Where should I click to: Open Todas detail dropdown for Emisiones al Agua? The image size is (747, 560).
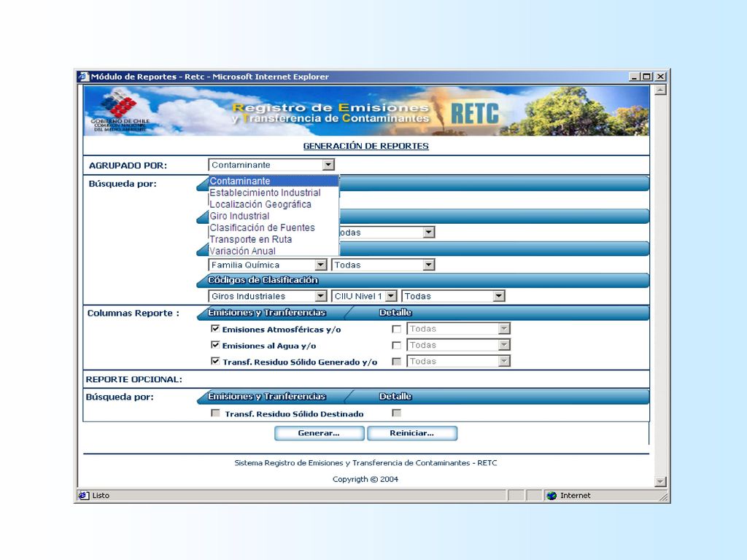pyautogui.click(x=458, y=345)
